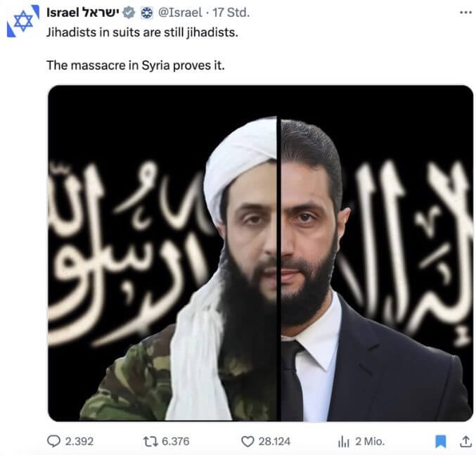Click the gray verified checkmark badge
This screenshot has width=476, height=455.
(129, 13)
